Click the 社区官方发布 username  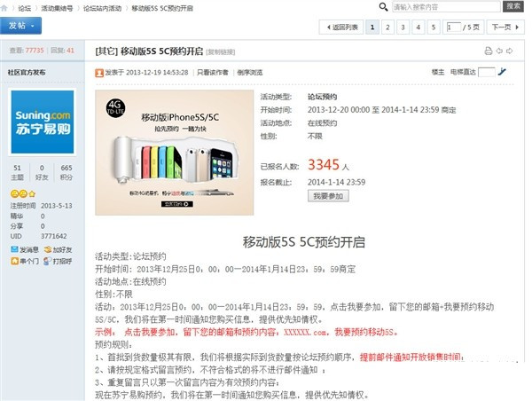click(x=27, y=73)
